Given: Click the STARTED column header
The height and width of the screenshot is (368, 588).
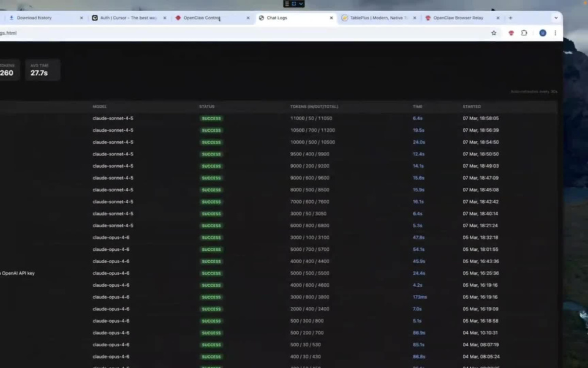Looking at the screenshot, I should click(x=472, y=107).
